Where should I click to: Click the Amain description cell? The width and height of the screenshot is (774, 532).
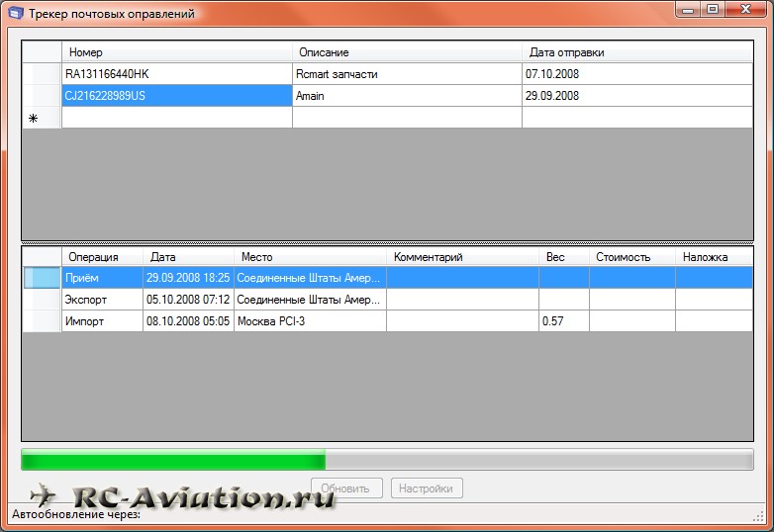pyautogui.click(x=406, y=96)
